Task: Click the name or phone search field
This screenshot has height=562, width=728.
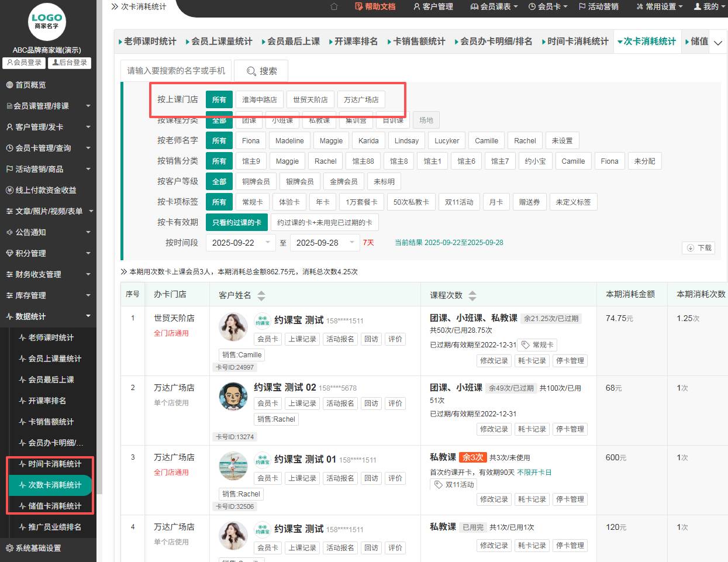Action: coord(176,71)
